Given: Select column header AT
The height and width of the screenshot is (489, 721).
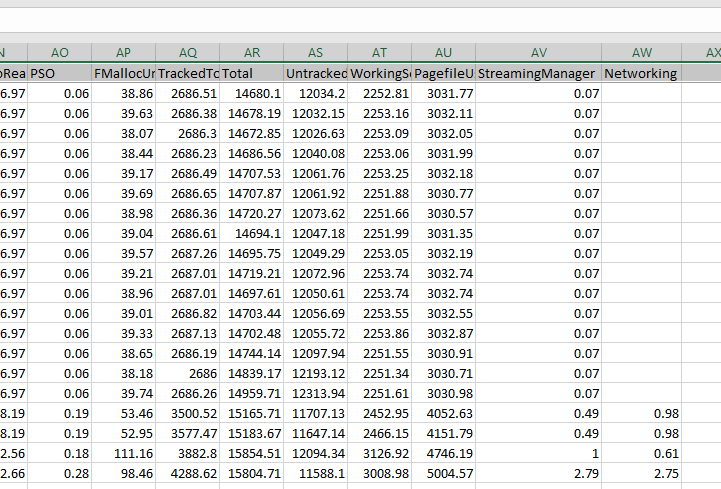Looking at the screenshot, I should click(379, 52).
